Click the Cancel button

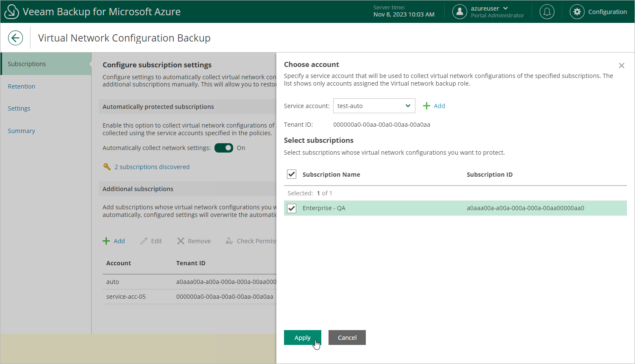pos(347,338)
